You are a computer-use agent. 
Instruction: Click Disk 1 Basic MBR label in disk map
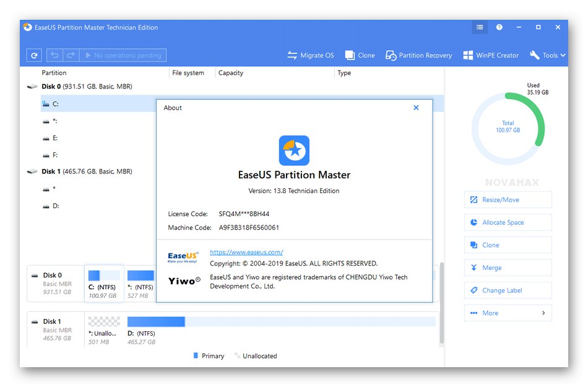[56, 330]
